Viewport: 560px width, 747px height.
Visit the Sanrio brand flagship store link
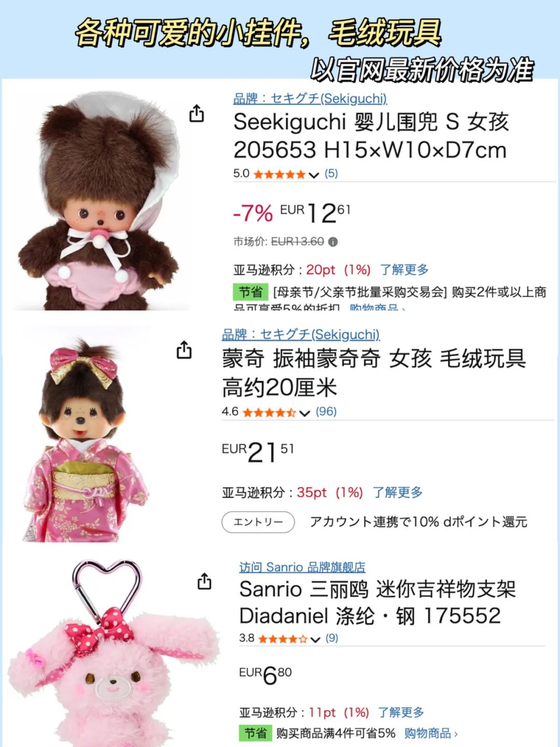(302, 567)
